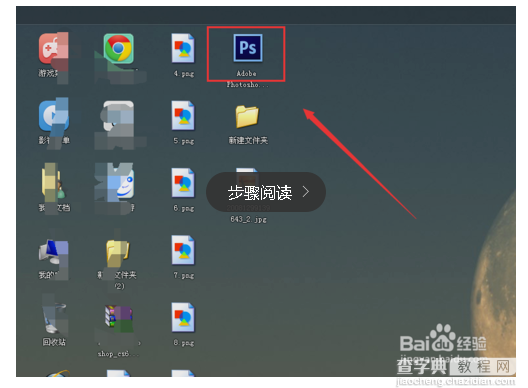Image resolution: width=528 pixels, height=388 pixels.
Task: Select the shop_css WinRAR archive icon
Action: pos(118,317)
